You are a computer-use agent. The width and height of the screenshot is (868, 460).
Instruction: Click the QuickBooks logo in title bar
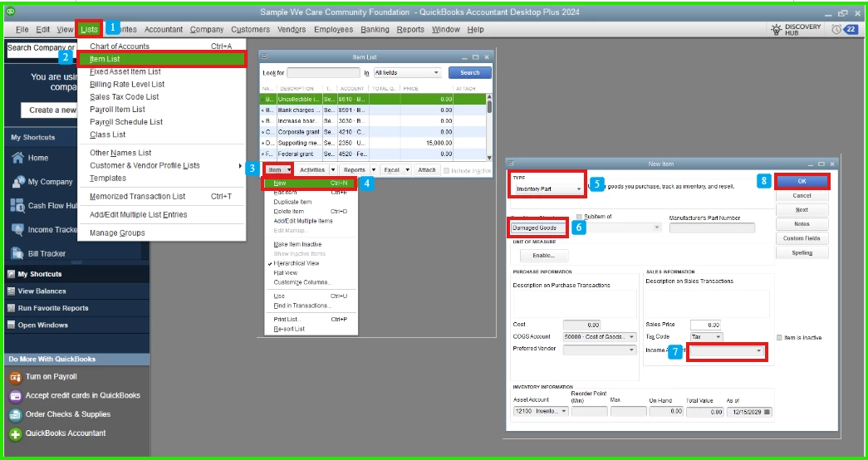[x=11, y=12]
